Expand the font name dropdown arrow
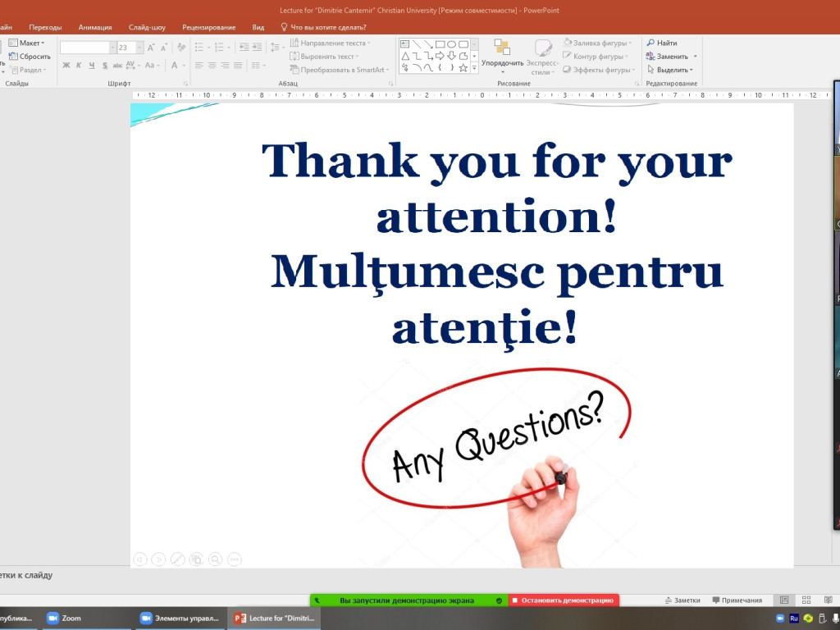Image resolution: width=840 pixels, height=630 pixels. [x=113, y=48]
